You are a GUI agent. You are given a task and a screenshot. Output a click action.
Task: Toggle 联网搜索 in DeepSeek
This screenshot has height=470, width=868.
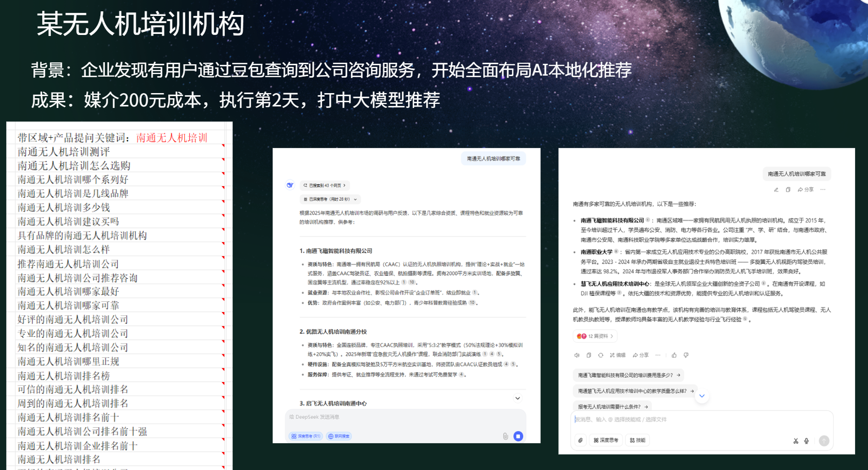[x=339, y=436]
